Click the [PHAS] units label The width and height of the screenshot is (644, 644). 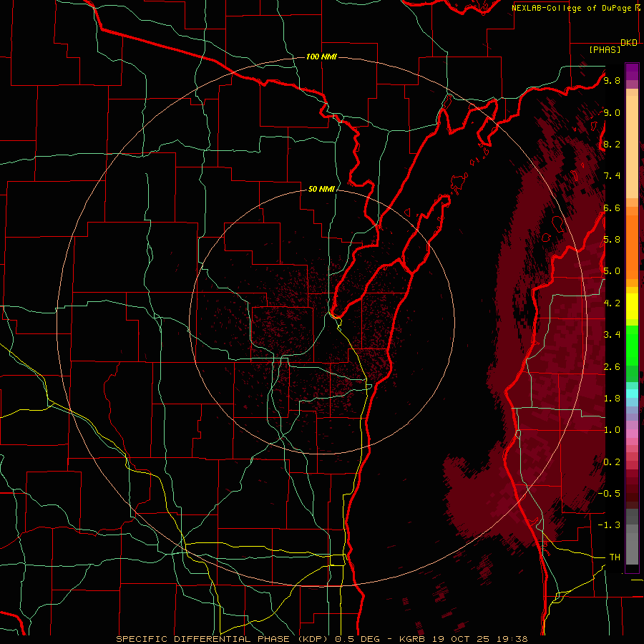pyautogui.click(x=605, y=49)
